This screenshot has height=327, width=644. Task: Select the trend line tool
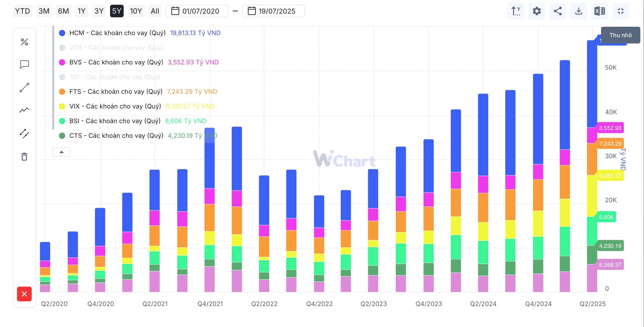(x=24, y=110)
